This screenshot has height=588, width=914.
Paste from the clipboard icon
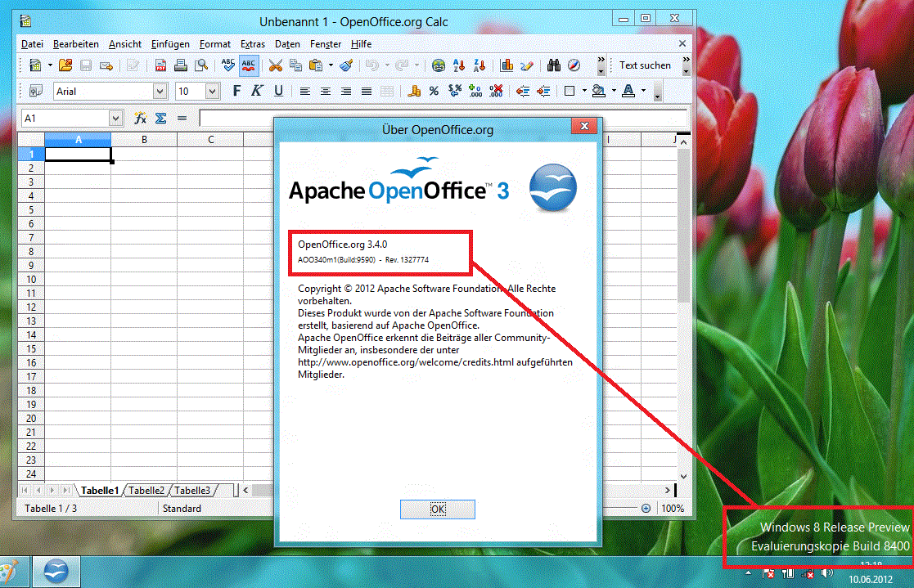315,65
